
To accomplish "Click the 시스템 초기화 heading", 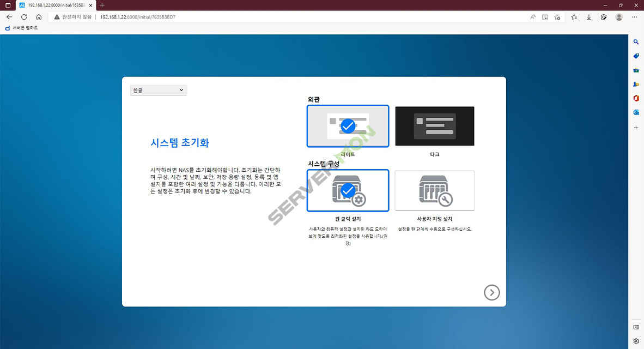I will tap(180, 143).
